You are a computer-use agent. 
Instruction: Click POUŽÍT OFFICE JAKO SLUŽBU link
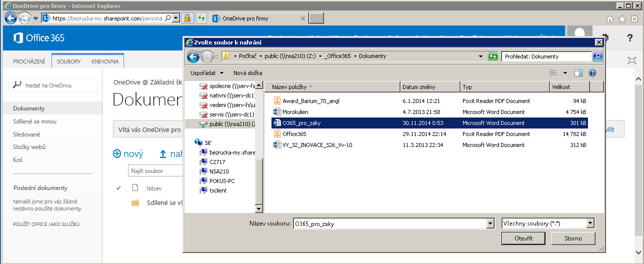tap(46, 224)
